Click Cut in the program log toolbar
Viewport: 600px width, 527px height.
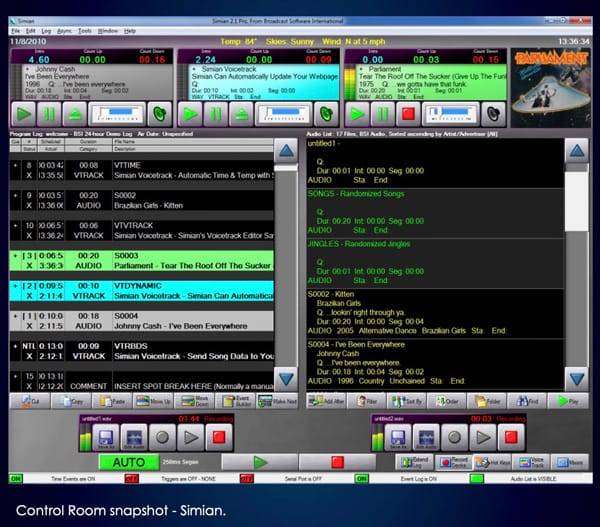[30, 401]
